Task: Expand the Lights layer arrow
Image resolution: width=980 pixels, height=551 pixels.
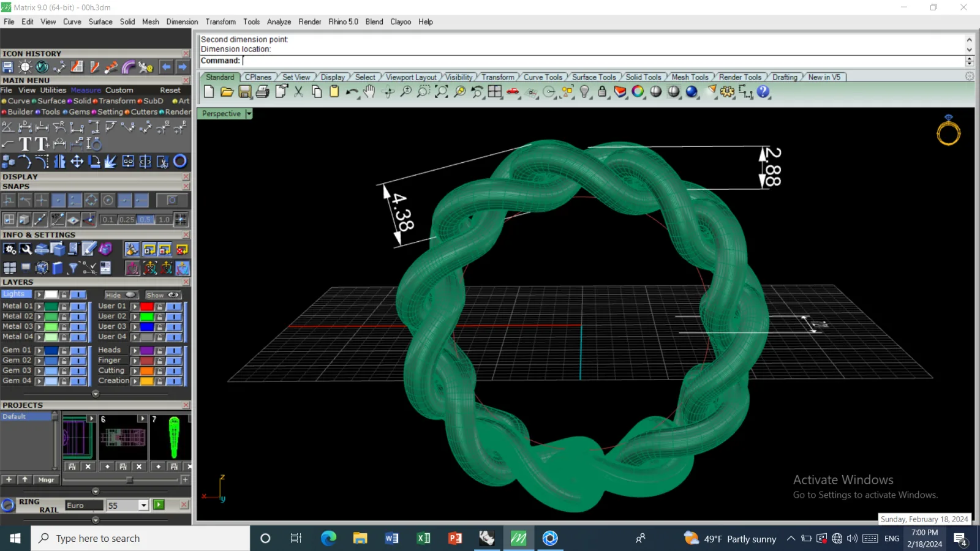Action: tap(39, 294)
